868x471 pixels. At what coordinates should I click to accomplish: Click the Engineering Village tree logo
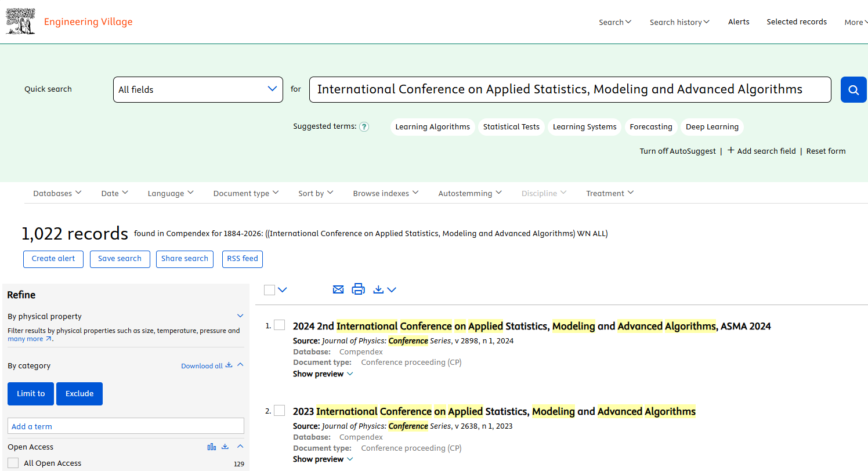(20, 21)
